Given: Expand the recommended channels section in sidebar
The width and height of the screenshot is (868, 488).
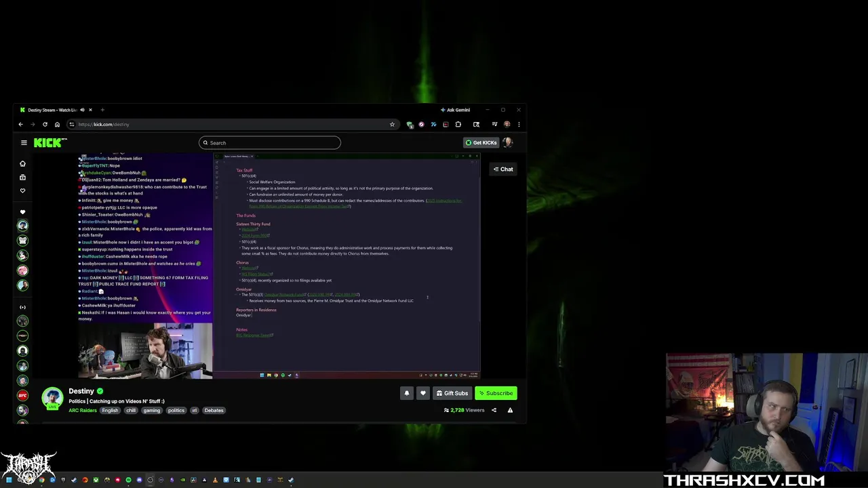Looking at the screenshot, I should pos(22,307).
